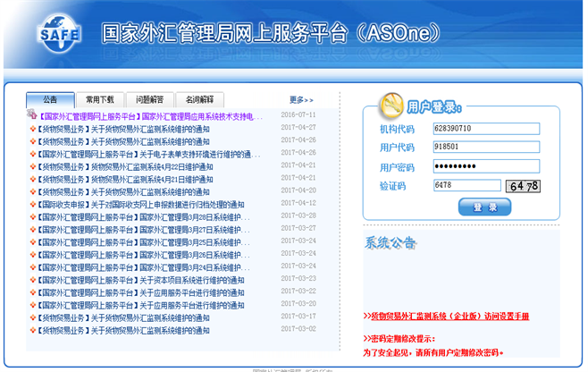Expand the announcement list via 更多>>
The height and width of the screenshot is (372, 588).
pyautogui.click(x=301, y=100)
